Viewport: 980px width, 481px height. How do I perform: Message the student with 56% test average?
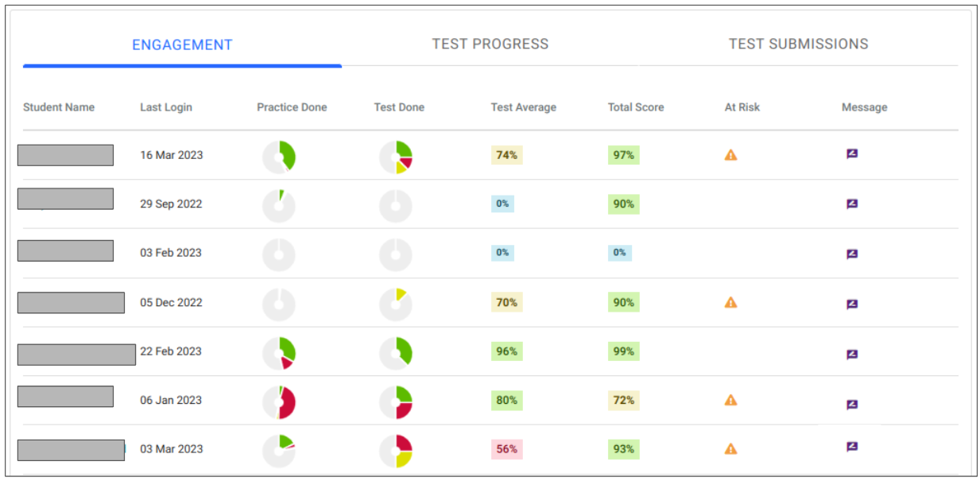coord(852,447)
